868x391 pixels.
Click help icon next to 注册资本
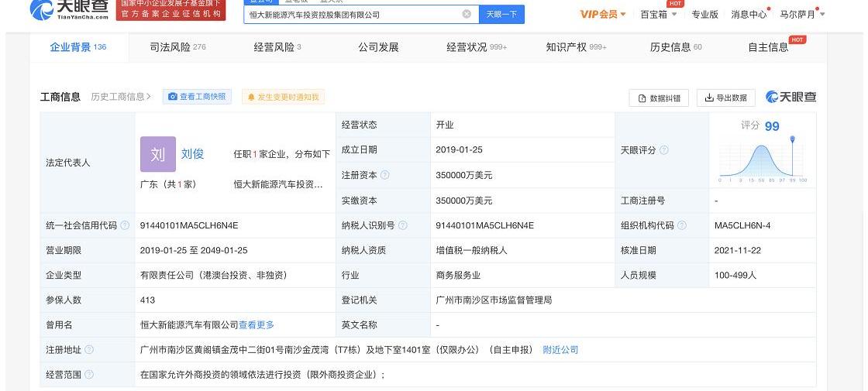pyautogui.click(x=384, y=175)
